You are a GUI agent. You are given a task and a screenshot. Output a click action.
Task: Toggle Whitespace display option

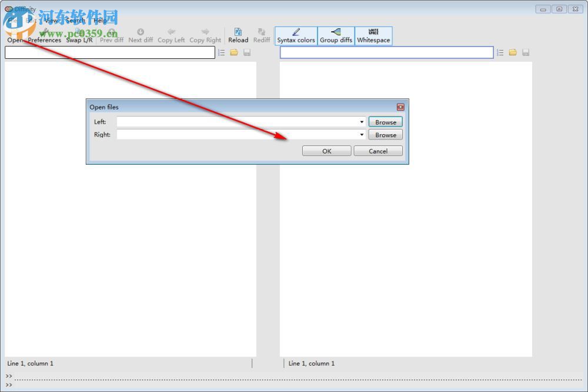coord(373,36)
